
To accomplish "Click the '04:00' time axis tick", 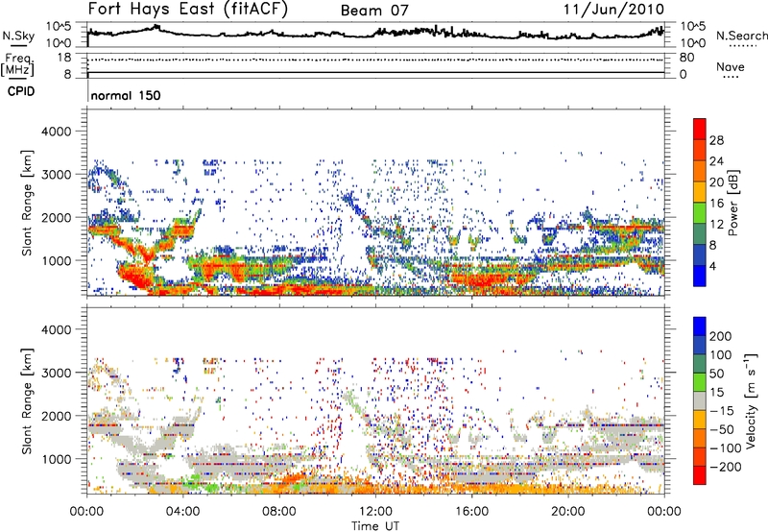I will click(x=183, y=512).
